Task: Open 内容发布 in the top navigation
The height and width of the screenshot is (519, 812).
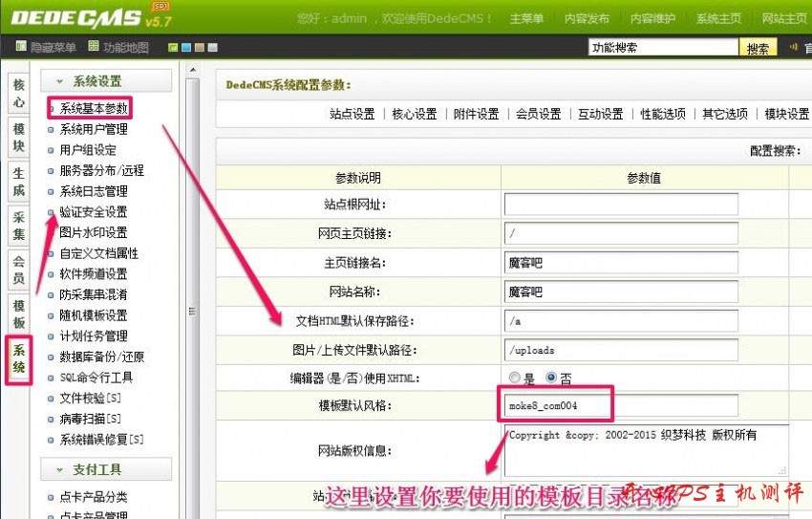Action: coord(587,19)
